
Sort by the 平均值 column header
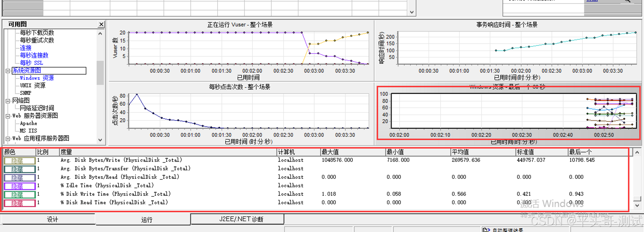pyautogui.click(x=483, y=152)
